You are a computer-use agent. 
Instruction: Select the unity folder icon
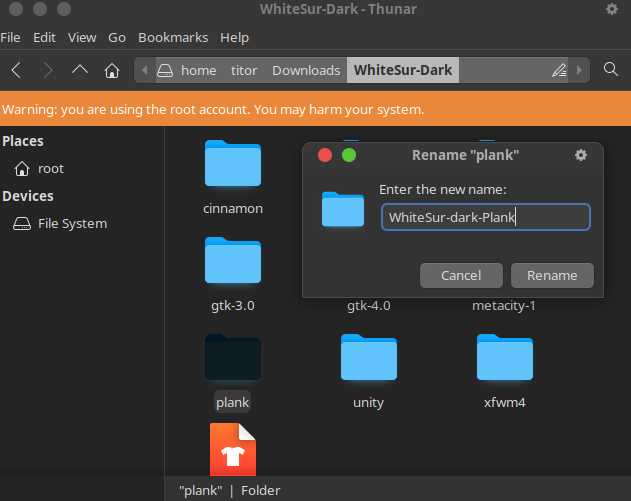click(x=369, y=358)
